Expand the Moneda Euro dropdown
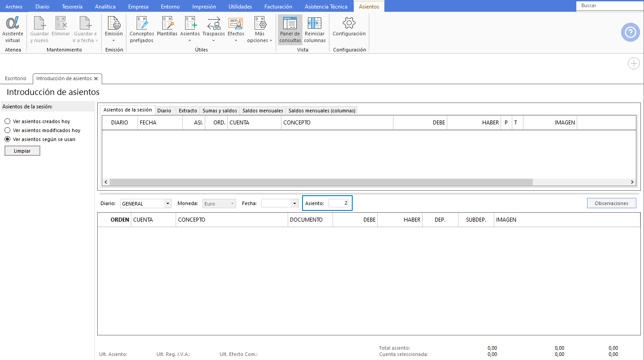644x360 pixels. coord(232,204)
